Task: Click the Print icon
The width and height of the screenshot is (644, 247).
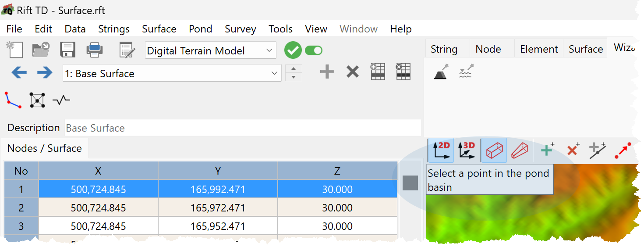Action: point(95,50)
